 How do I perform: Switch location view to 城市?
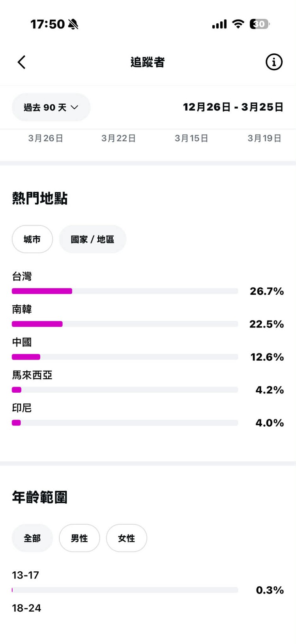coord(32,239)
